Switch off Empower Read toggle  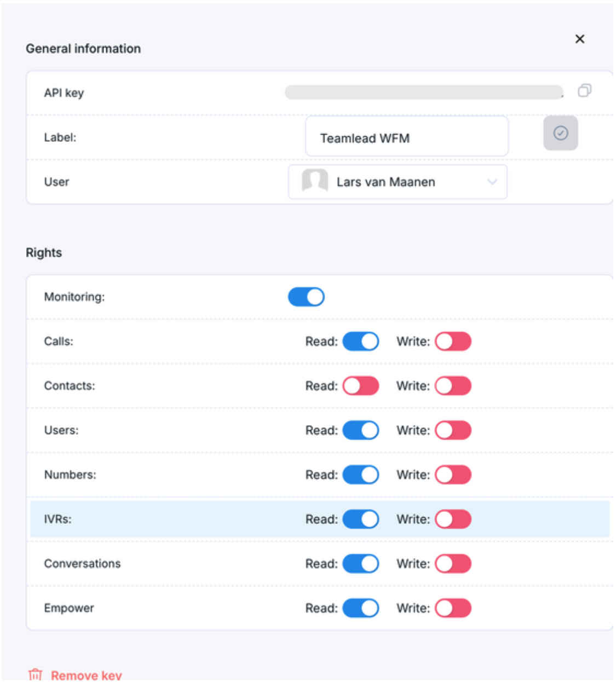pos(360,608)
